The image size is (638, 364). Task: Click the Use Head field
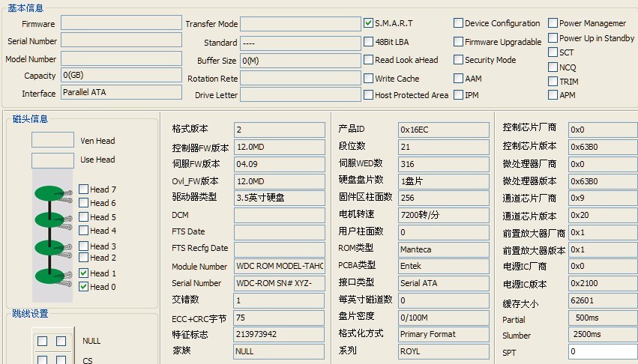tap(53, 160)
